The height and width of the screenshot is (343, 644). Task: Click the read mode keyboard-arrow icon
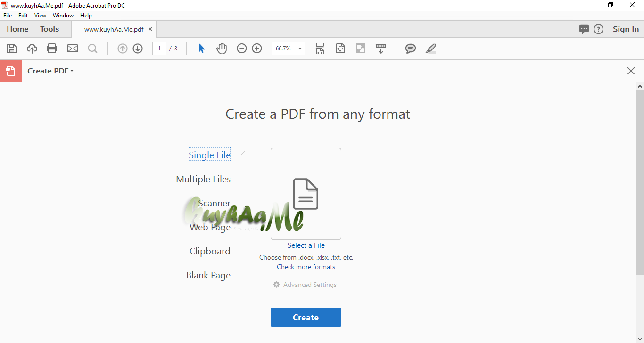tap(381, 49)
